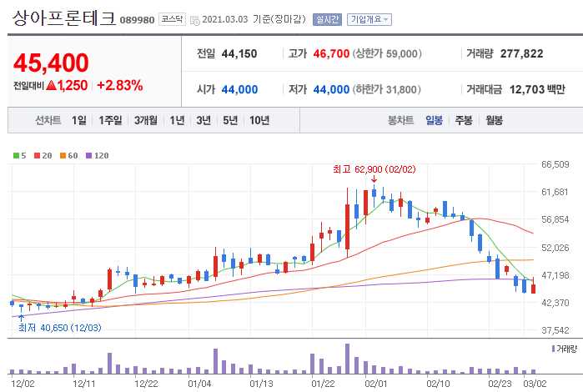The image size is (583, 392).
Task: Click the upper limit text 상한가 59,000
Action: tap(387, 54)
